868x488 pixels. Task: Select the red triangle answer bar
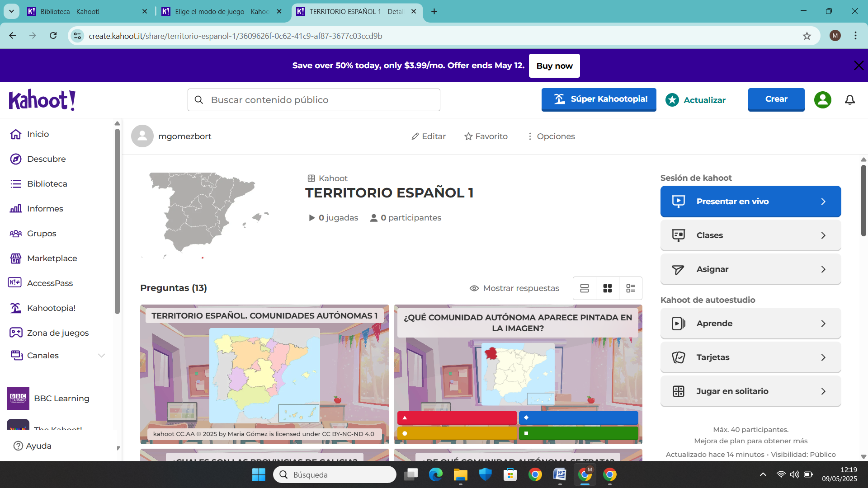(457, 418)
